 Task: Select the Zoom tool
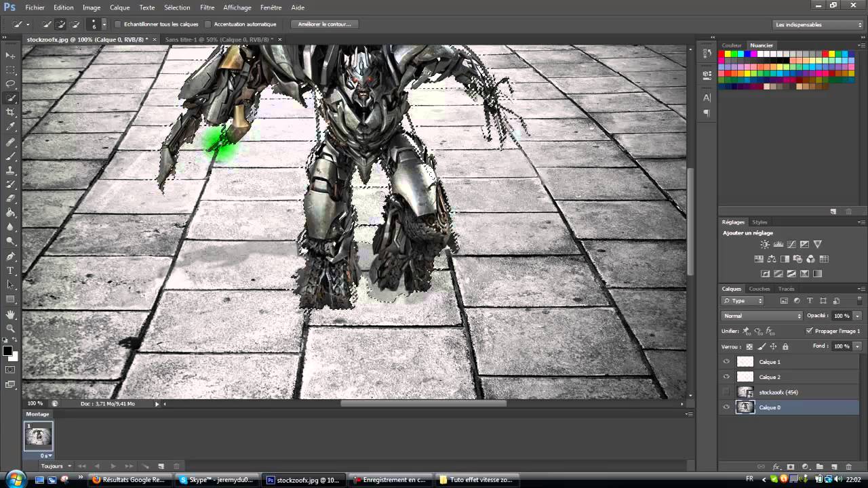(11, 329)
